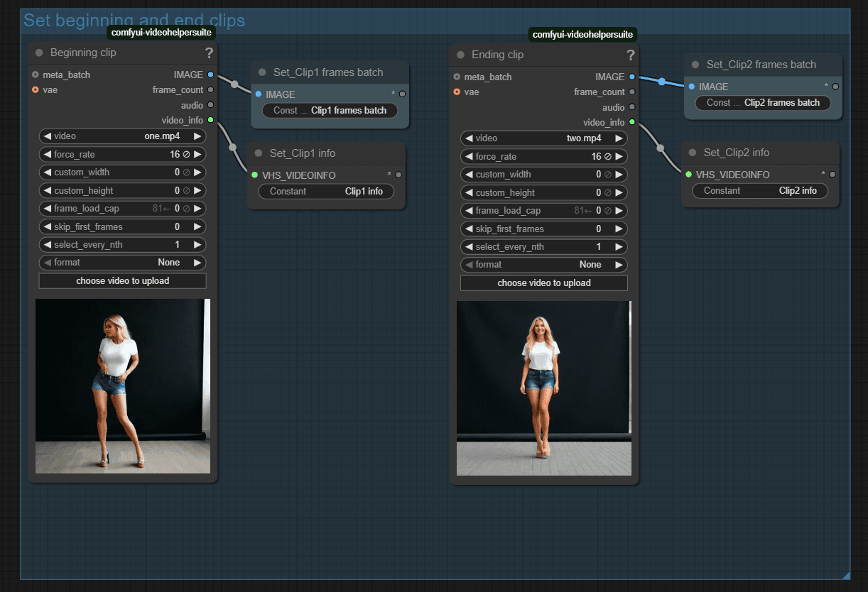
Task: Click the output socket of Set_Clip1 frames batch
Action: (x=402, y=94)
